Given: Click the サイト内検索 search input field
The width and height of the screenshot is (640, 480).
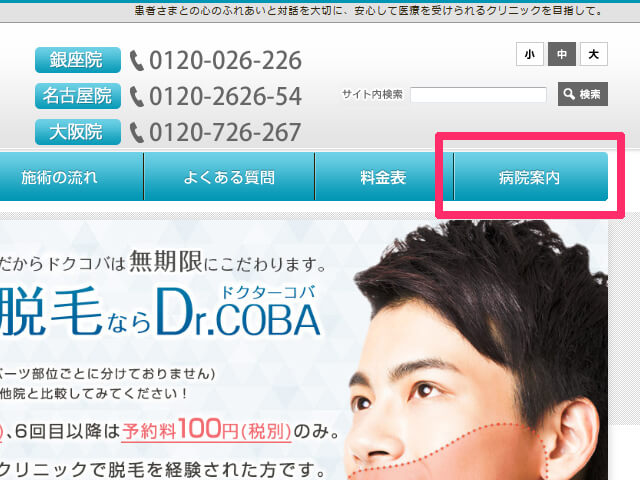Looking at the screenshot, I should pos(478,95).
